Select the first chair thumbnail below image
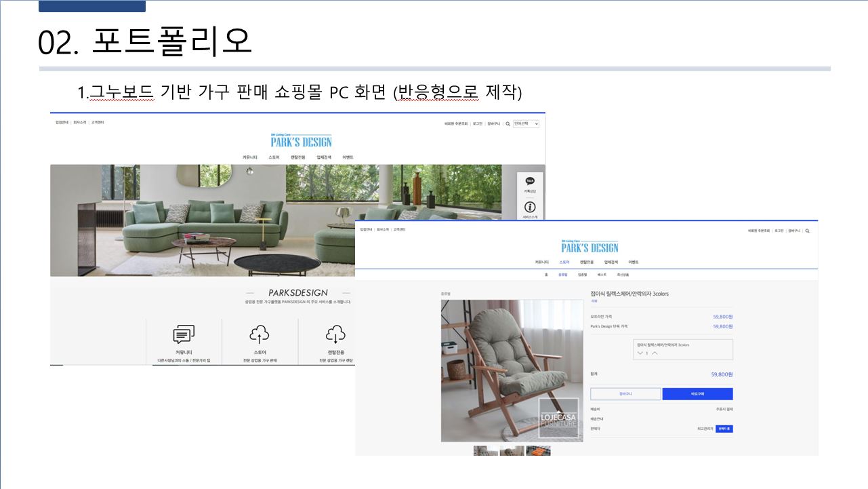Screen dimensions: 868x489 coord(485,451)
